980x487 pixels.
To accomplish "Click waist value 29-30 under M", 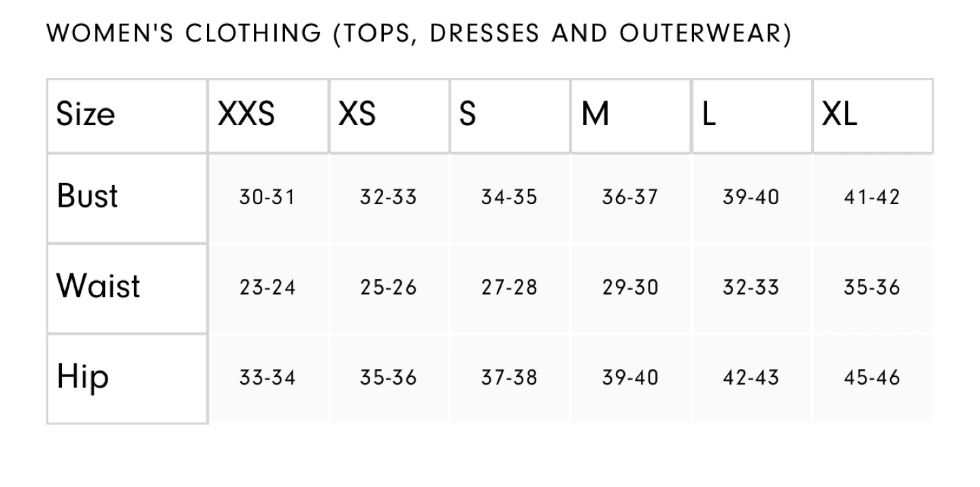I will 630,287.
